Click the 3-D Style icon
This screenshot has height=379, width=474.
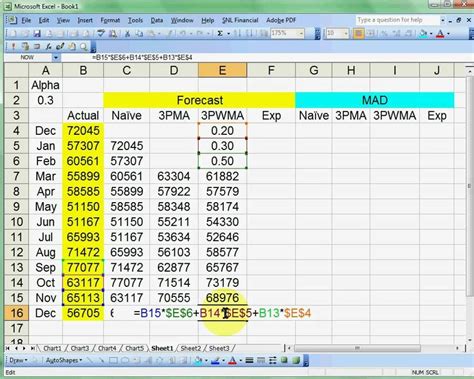click(x=296, y=360)
